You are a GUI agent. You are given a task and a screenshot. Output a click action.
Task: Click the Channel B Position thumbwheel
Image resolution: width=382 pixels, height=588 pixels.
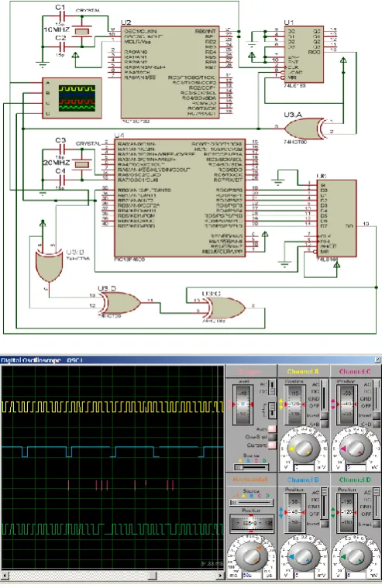tap(294, 512)
